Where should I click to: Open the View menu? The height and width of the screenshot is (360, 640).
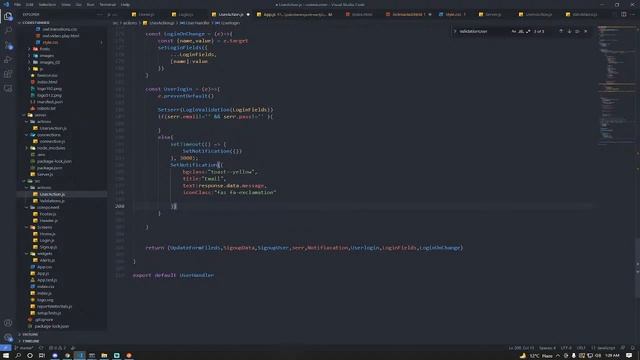click(x=66, y=4)
